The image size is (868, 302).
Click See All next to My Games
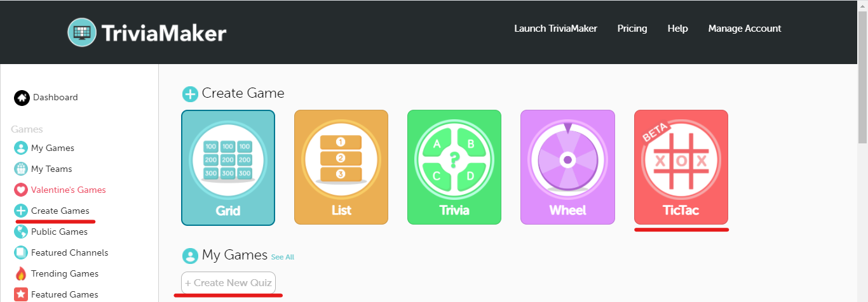click(283, 257)
